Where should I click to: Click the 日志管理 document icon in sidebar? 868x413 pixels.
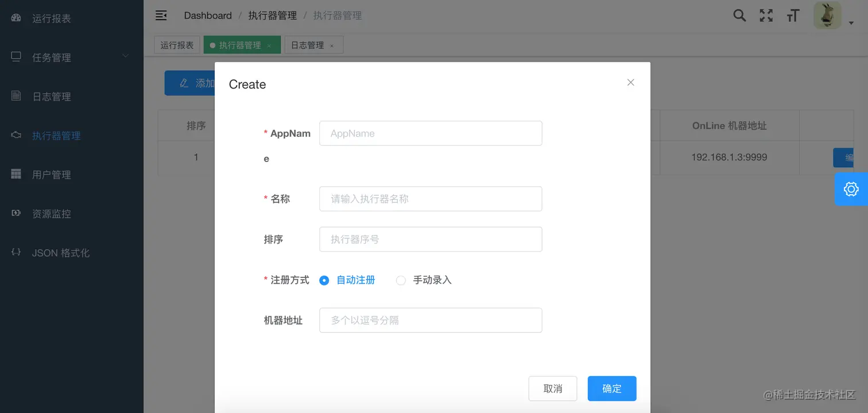coord(16,96)
